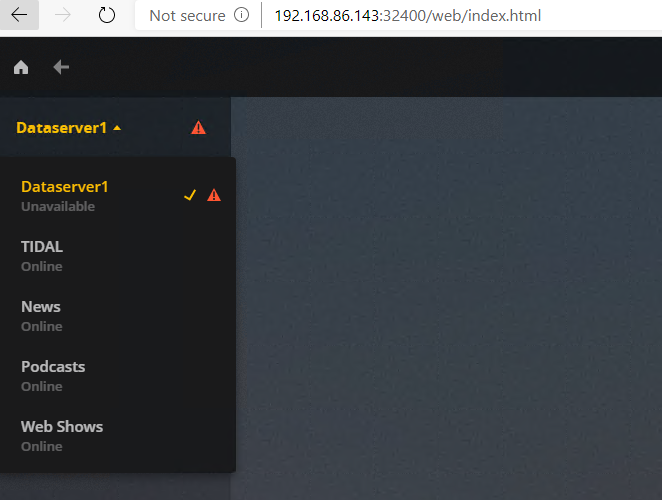Image resolution: width=662 pixels, height=500 pixels.
Task: Click the browser forward arrow
Action: (x=63, y=15)
